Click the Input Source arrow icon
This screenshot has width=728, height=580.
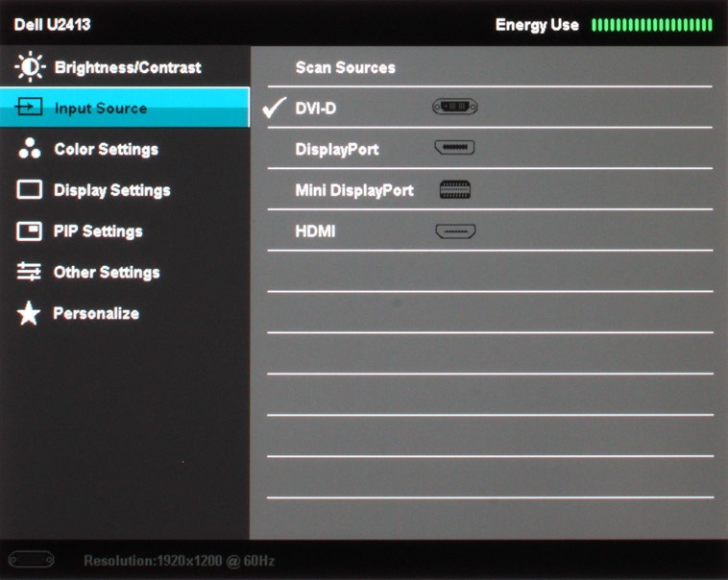click(29, 108)
